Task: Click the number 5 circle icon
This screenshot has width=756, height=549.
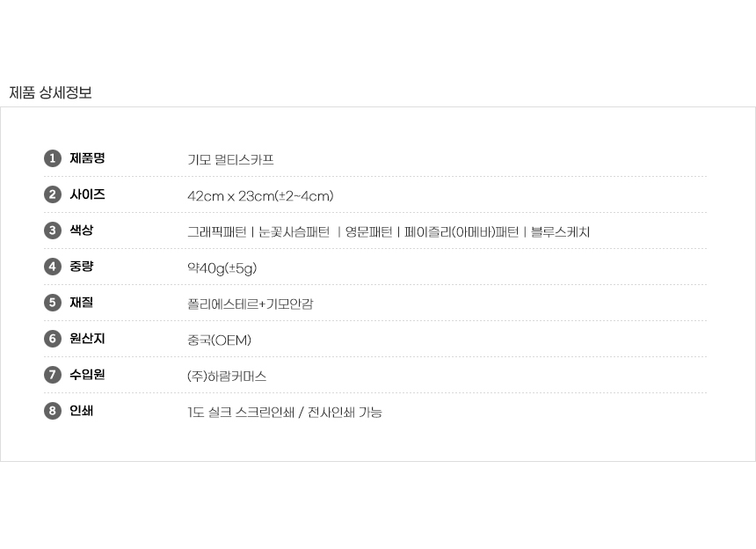Action: tap(53, 303)
